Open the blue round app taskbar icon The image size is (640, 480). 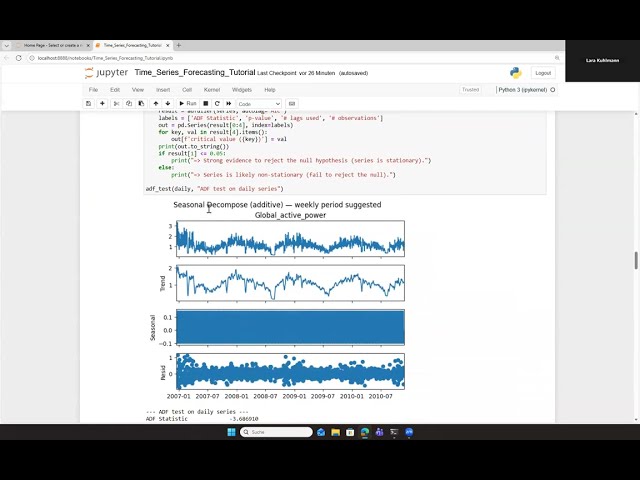click(409, 432)
